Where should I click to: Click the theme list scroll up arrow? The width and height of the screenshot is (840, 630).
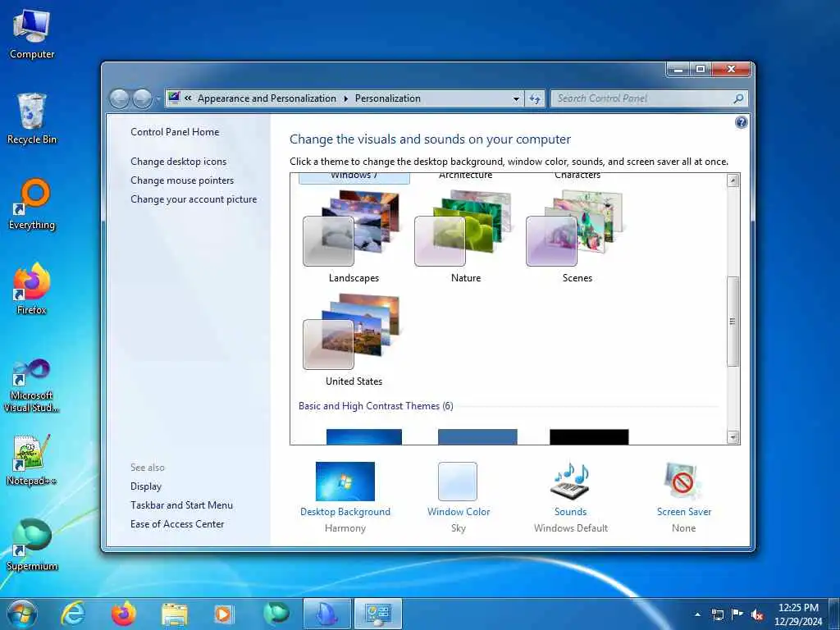pyautogui.click(x=733, y=180)
